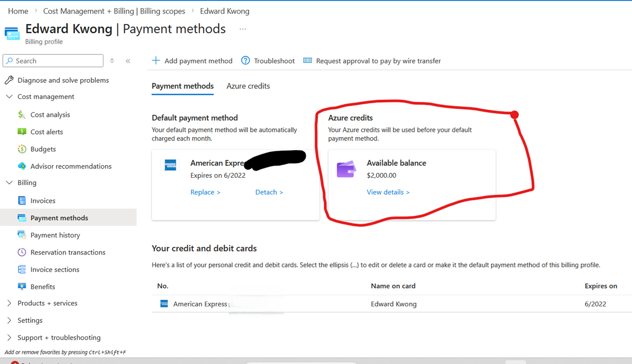The height and width of the screenshot is (364, 632).
Task: Click the Payment history icon
Action: pos(22,235)
